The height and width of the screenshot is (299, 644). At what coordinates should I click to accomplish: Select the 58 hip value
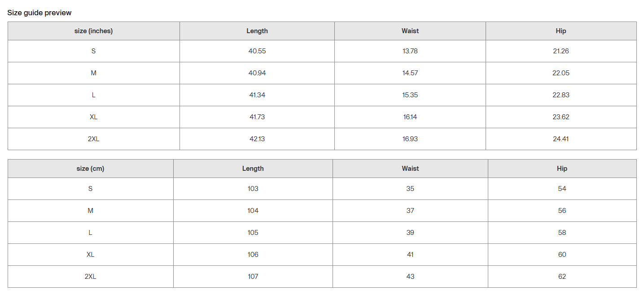coord(562,233)
